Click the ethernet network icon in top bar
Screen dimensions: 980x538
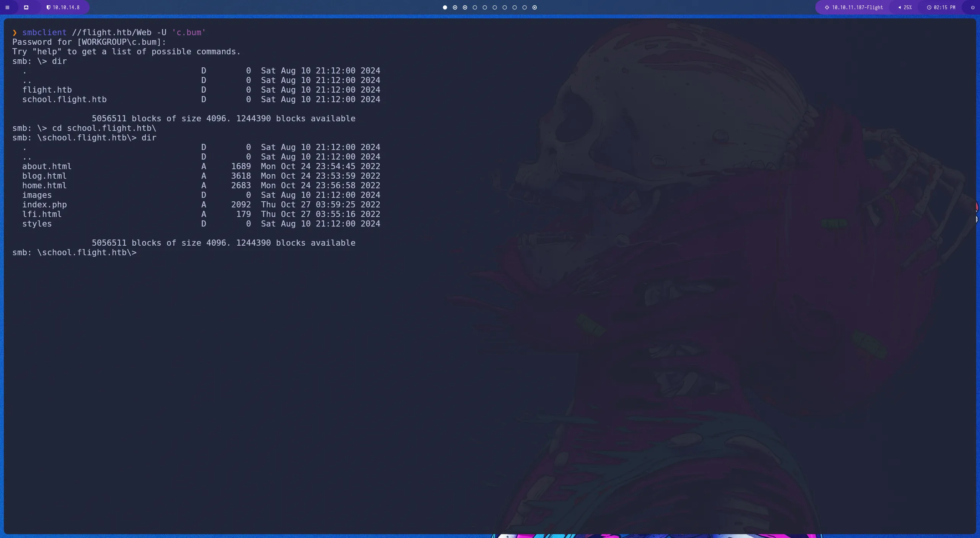(26, 7)
